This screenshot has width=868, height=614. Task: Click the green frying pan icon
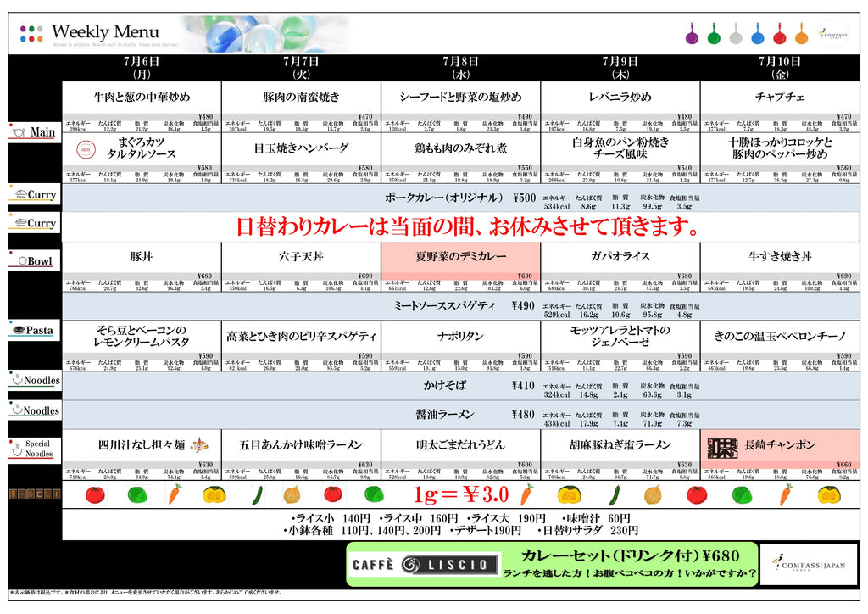pyautogui.click(x=714, y=34)
